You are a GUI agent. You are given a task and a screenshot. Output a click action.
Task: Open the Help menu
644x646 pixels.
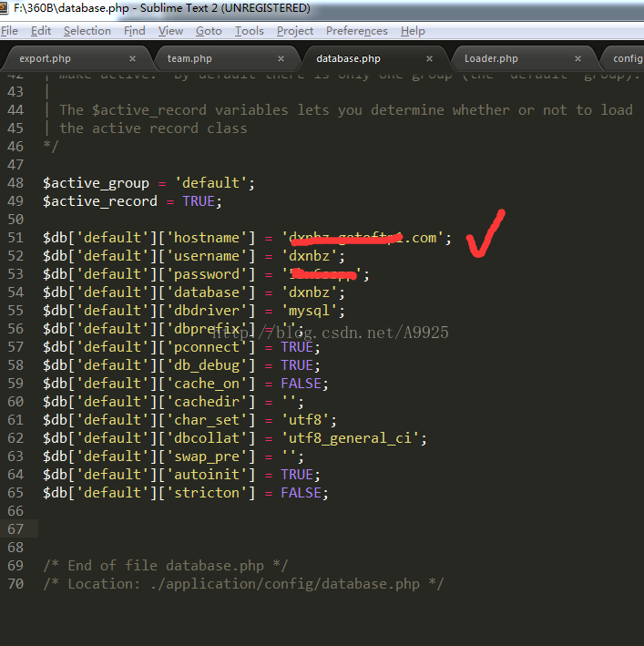point(413,31)
